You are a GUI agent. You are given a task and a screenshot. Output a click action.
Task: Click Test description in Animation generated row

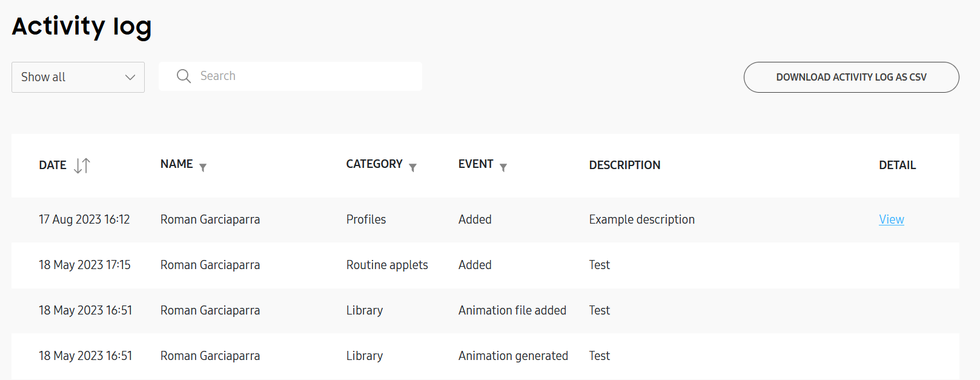[600, 356]
